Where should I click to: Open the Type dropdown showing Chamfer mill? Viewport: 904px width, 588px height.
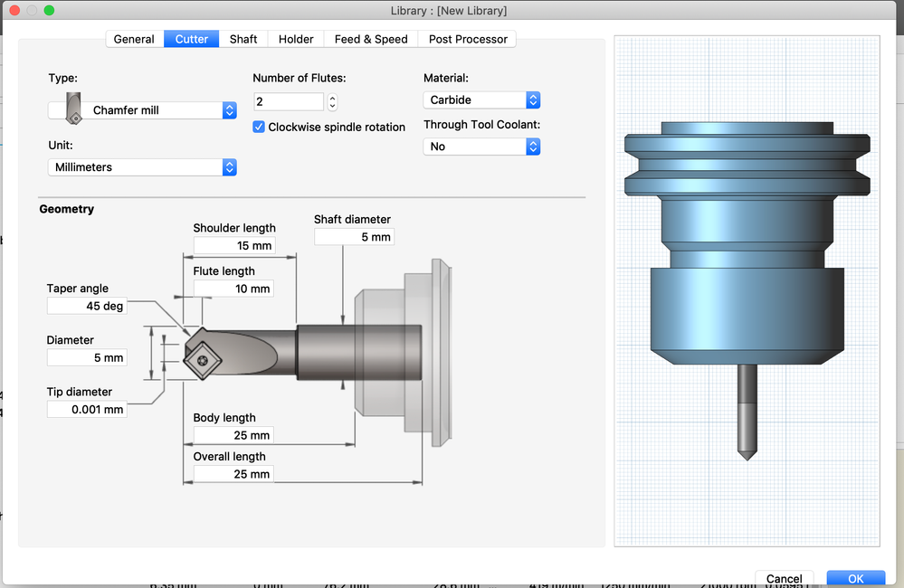pos(142,110)
